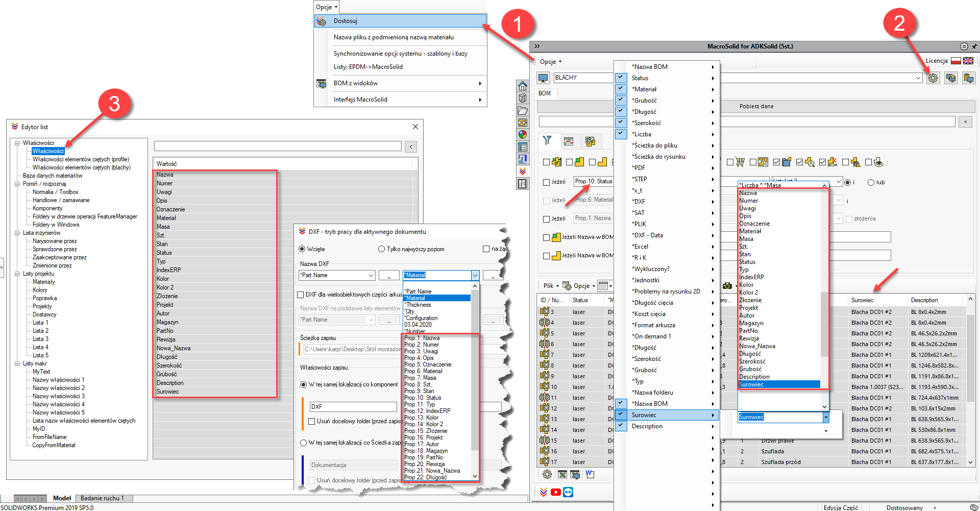Open Interfejs MacroSolid submenu
The width and height of the screenshot is (980, 511).
(401, 100)
